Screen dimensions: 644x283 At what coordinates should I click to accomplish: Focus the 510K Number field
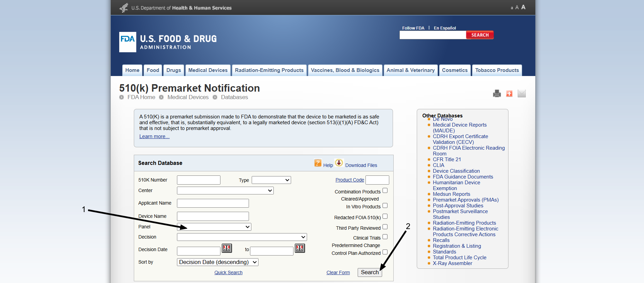[199, 180]
